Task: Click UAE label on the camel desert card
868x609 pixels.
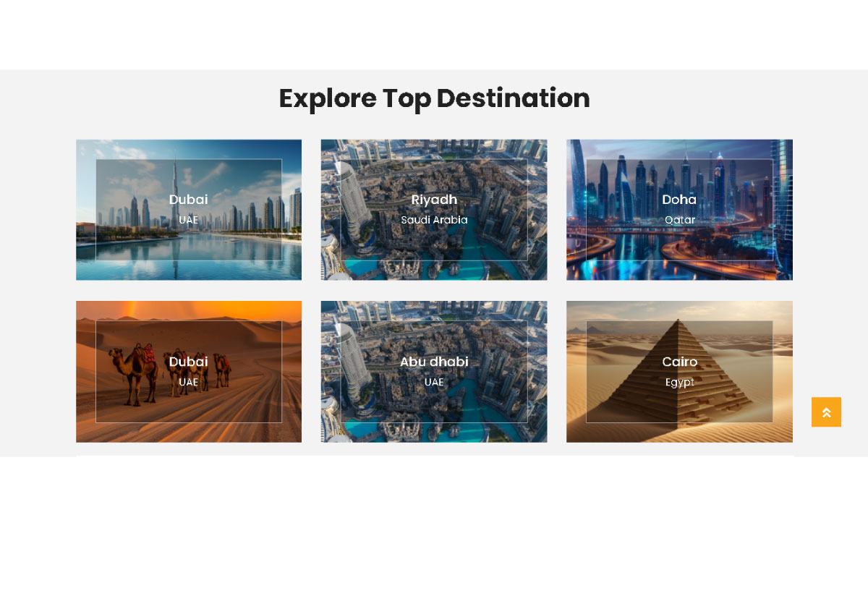Action: point(188,382)
